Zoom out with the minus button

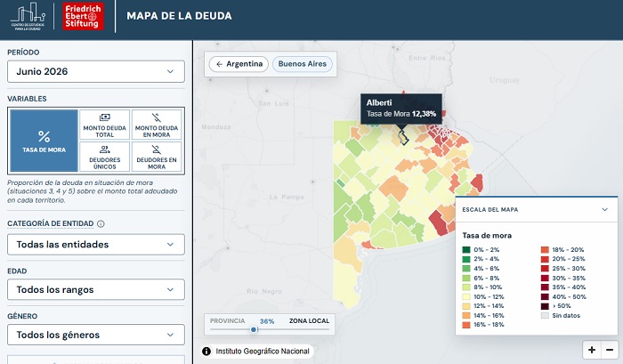click(x=610, y=350)
